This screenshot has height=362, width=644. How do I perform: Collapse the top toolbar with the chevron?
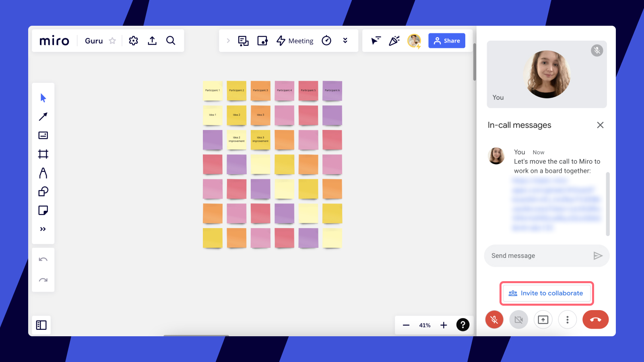coord(228,41)
